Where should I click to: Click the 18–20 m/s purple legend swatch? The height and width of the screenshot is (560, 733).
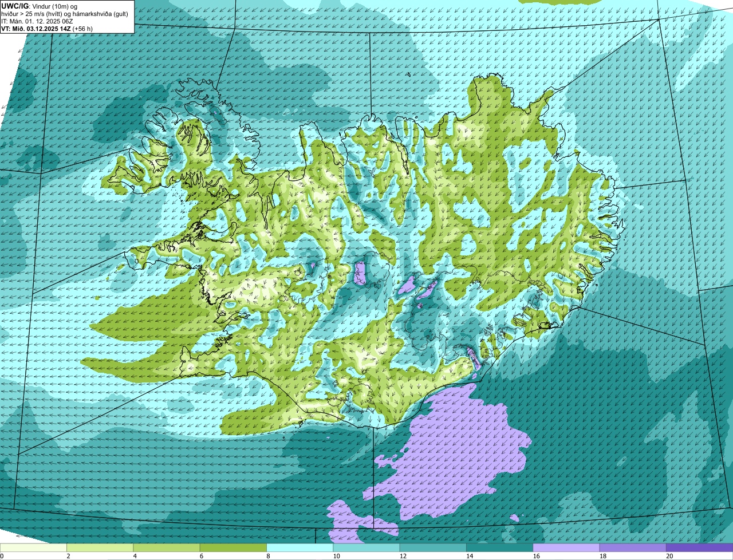click(633, 547)
